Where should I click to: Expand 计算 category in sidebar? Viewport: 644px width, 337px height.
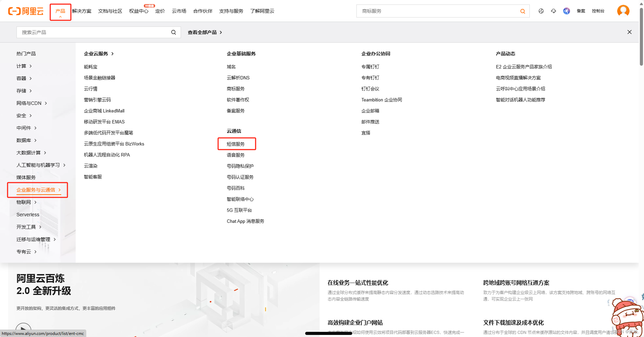tap(24, 66)
